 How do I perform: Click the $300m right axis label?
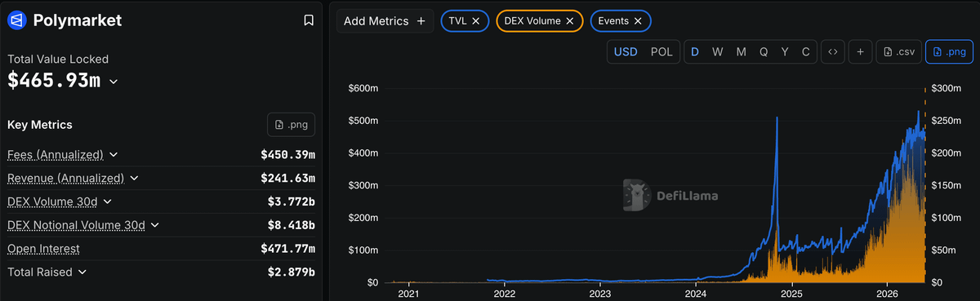tap(947, 88)
